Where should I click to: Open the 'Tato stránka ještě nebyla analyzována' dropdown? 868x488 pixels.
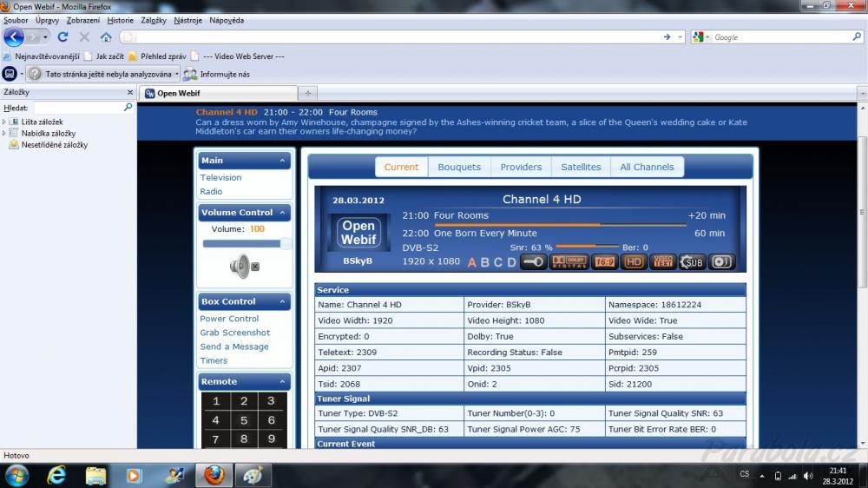(x=176, y=74)
